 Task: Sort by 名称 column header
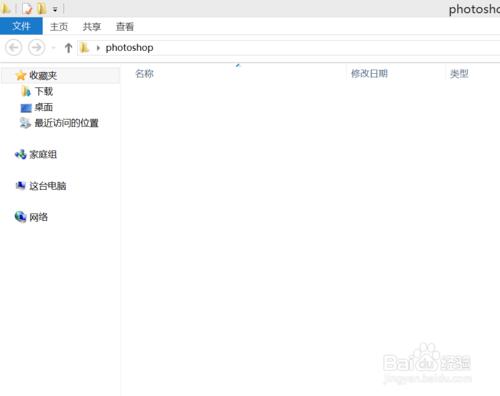pyautogui.click(x=144, y=73)
